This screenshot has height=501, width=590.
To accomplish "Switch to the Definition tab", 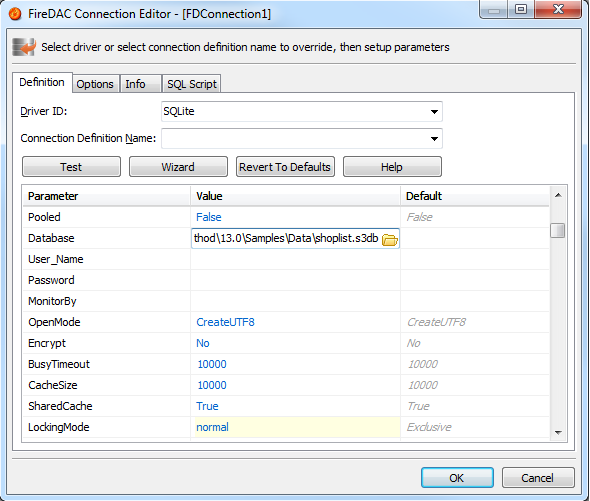I will (x=42, y=82).
